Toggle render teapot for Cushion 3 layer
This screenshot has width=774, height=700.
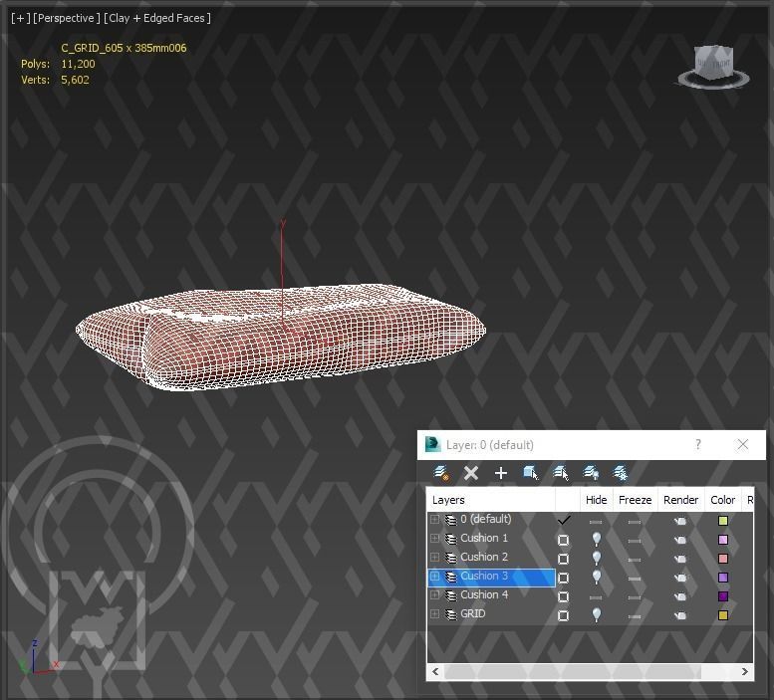[680, 578]
